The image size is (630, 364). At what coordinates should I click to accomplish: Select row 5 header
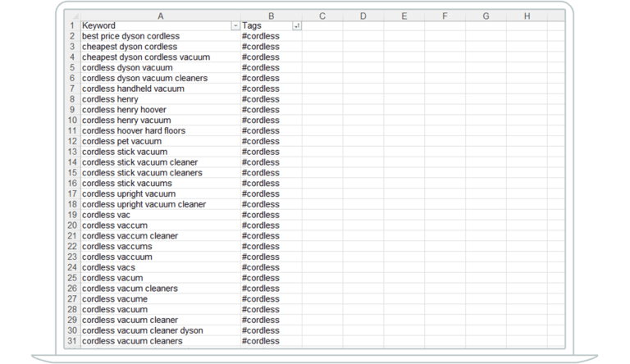point(72,67)
